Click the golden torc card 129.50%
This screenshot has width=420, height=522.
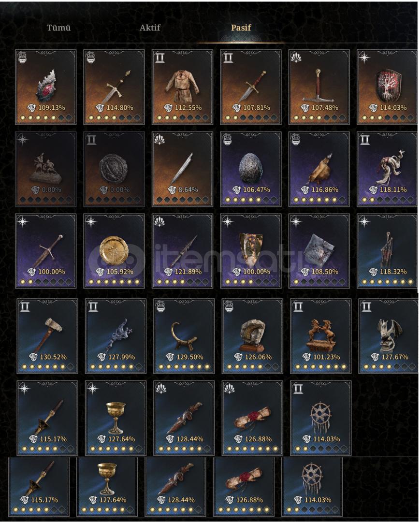click(184, 336)
